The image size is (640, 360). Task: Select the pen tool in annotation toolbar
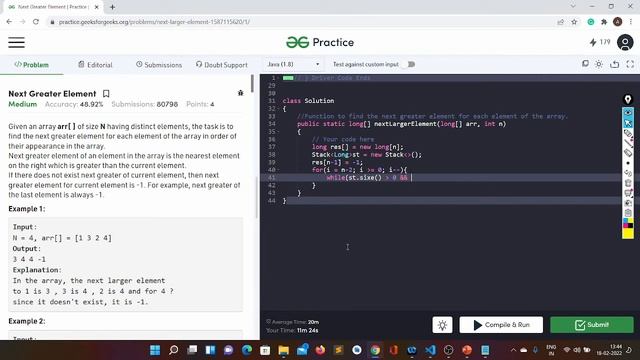click(628, 133)
